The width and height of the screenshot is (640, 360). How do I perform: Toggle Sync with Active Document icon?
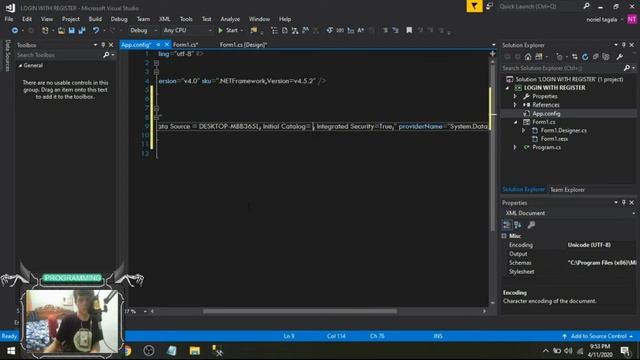click(x=575, y=57)
